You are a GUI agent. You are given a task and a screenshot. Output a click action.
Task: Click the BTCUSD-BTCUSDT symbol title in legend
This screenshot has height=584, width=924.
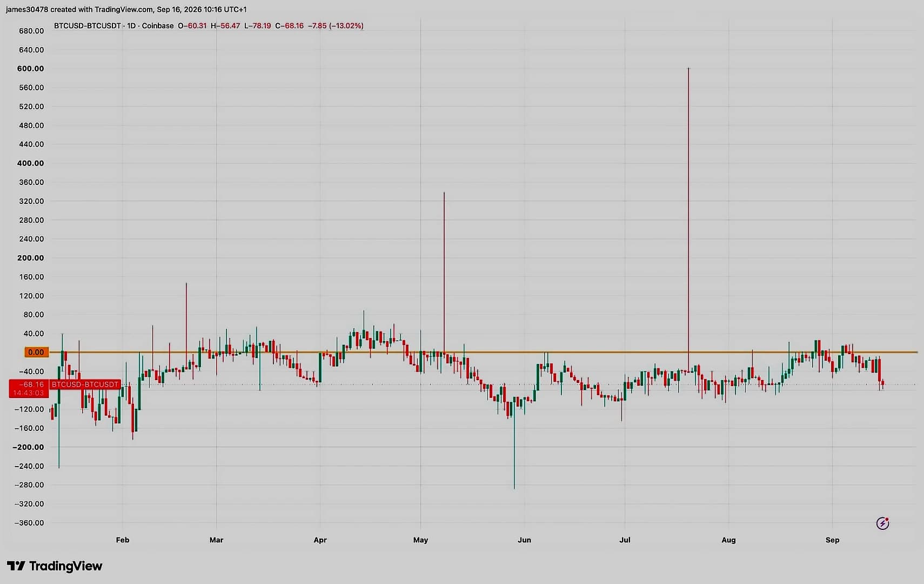pyautogui.click(x=87, y=25)
